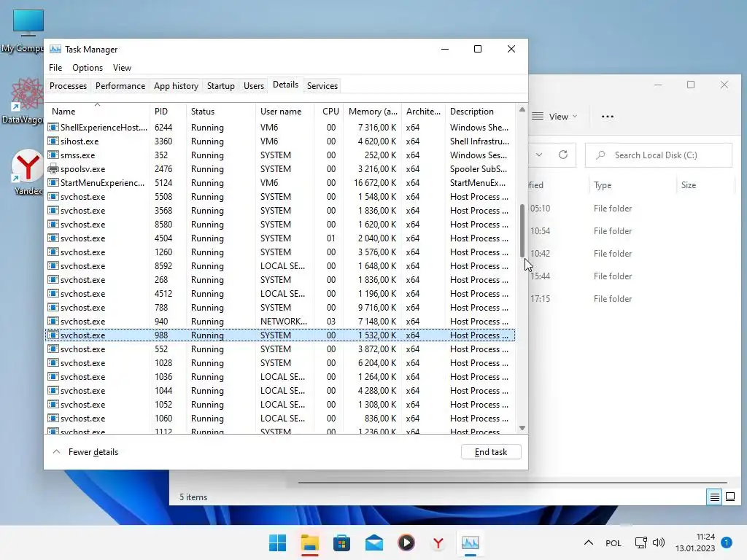Open the network status tray icon
This screenshot has height=560, width=747.
point(640,542)
